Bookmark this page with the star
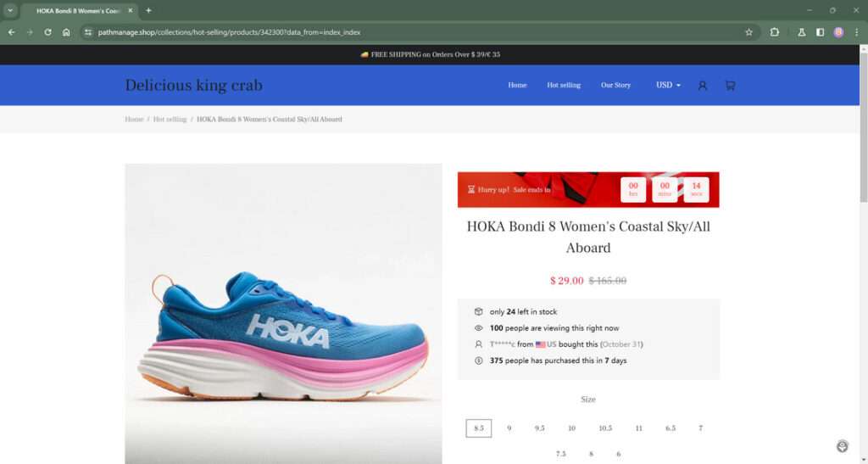The height and width of the screenshot is (464, 868). [x=748, y=32]
